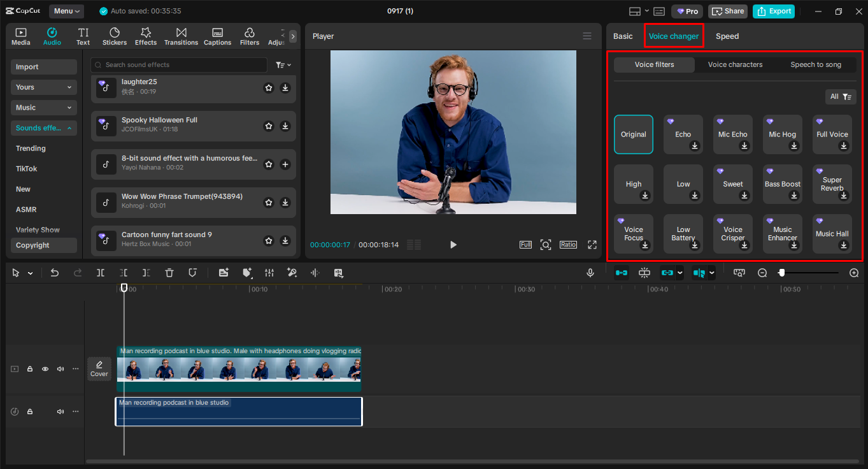Click the microphone record voiceover icon
The image size is (868, 469).
pyautogui.click(x=590, y=273)
